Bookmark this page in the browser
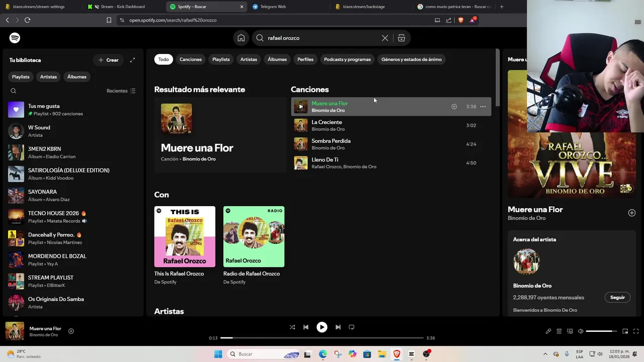 [x=109, y=20]
